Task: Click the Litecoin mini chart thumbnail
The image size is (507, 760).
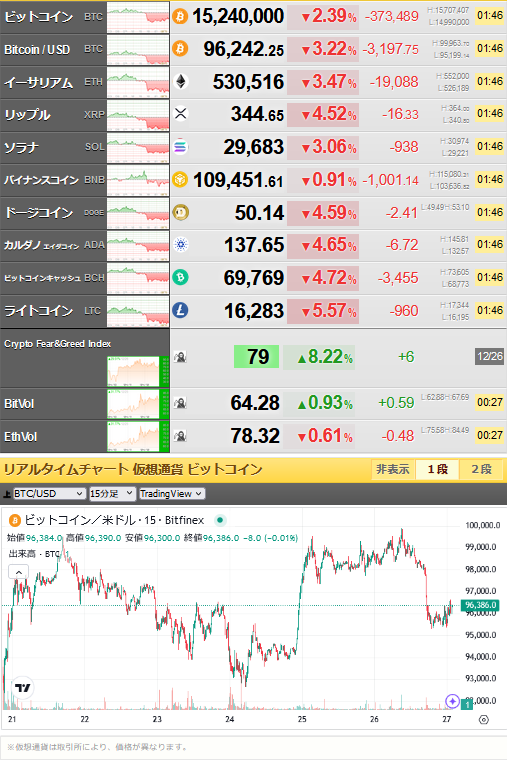Action: coord(138,311)
